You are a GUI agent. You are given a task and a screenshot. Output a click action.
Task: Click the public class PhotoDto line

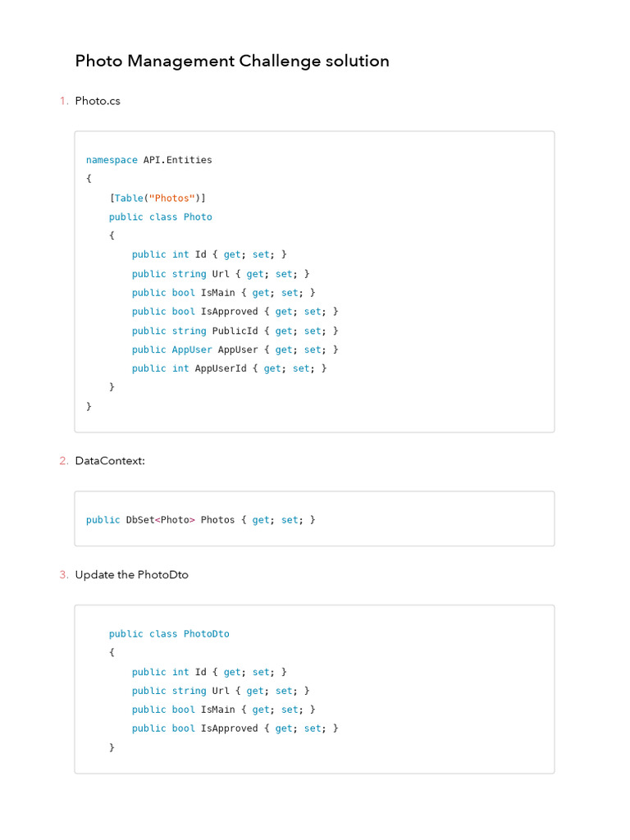[x=169, y=634]
